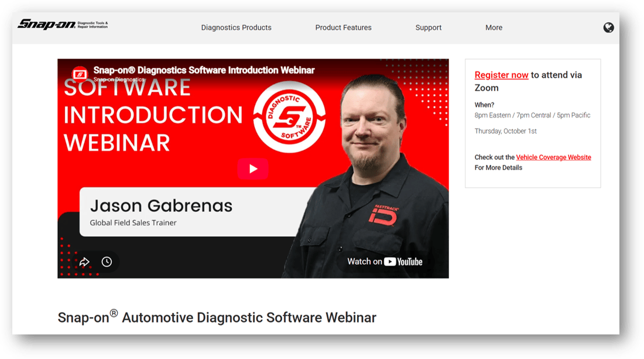Click the Watch Later clock icon on the video
This screenshot has width=644, height=359.
[x=107, y=262]
